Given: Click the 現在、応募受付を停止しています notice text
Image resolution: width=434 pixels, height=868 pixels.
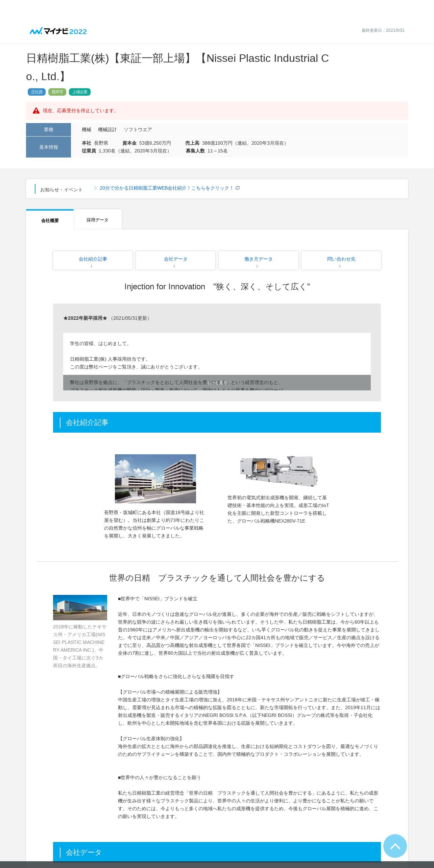Looking at the screenshot, I should pos(80,111).
